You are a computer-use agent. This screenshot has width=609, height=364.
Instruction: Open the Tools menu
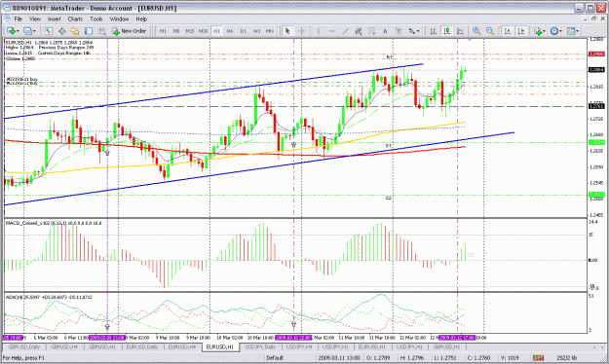[x=96, y=18]
